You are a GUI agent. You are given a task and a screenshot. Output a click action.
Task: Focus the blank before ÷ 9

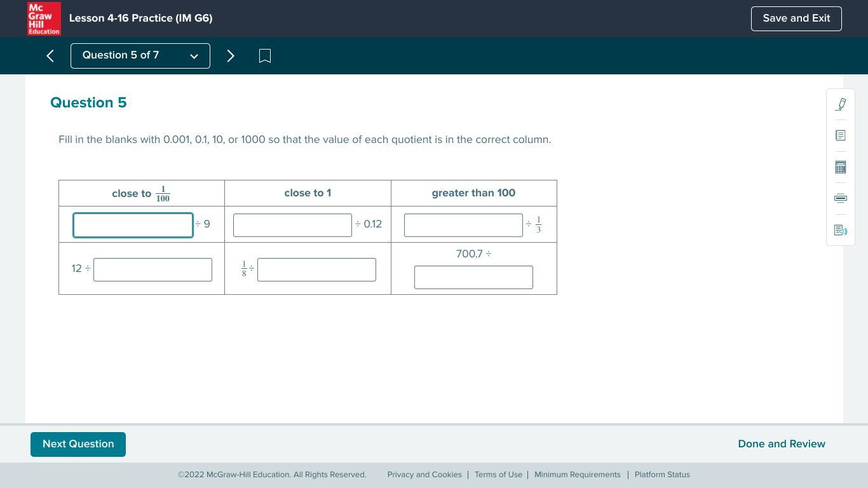133,225
